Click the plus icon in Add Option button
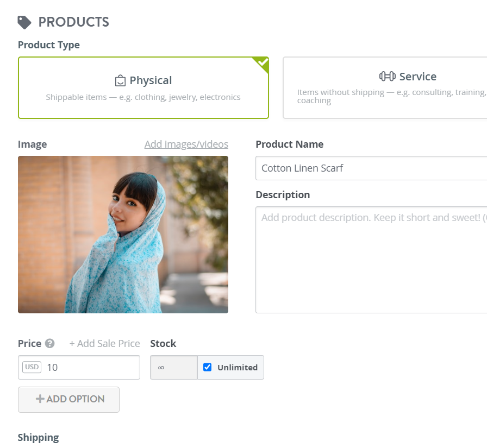Viewport: 487px width, 448px height. pos(40,399)
